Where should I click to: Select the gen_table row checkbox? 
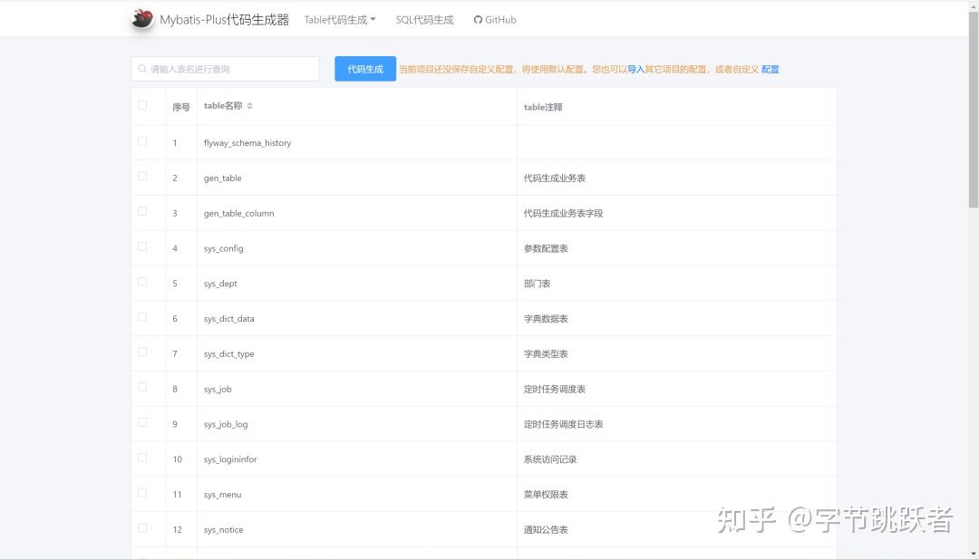[x=141, y=176]
